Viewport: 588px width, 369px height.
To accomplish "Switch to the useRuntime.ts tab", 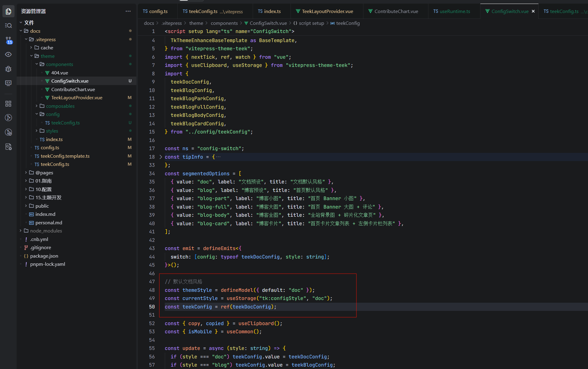I will pos(454,11).
